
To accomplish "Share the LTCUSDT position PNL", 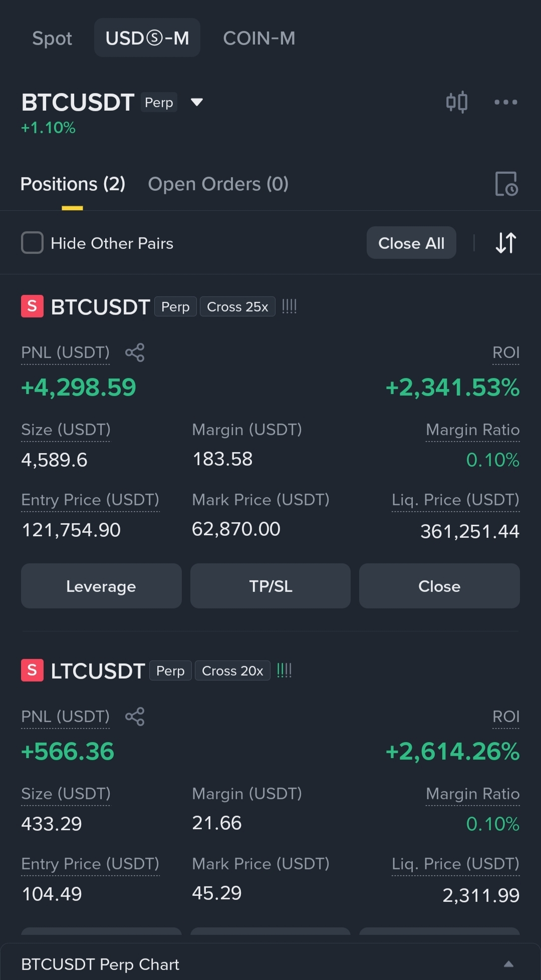I will coord(135,717).
